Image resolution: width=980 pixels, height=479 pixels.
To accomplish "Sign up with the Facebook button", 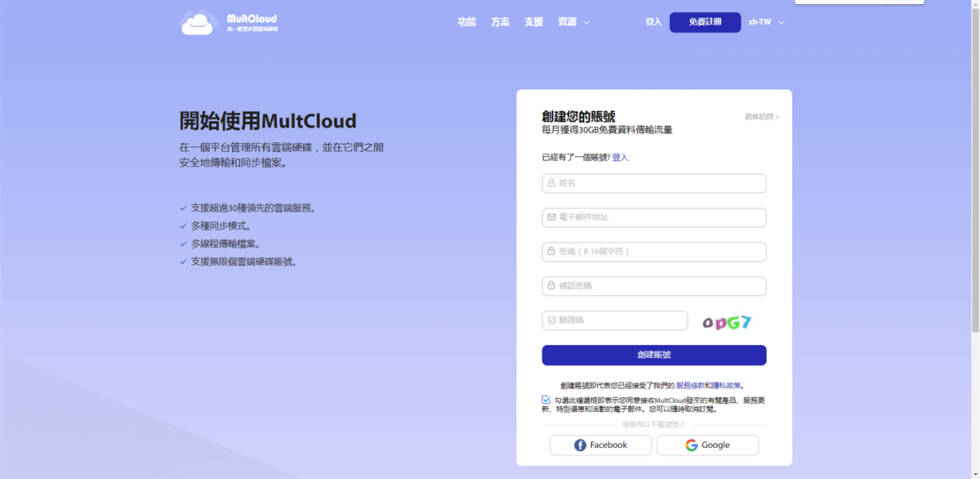I will pos(600,445).
